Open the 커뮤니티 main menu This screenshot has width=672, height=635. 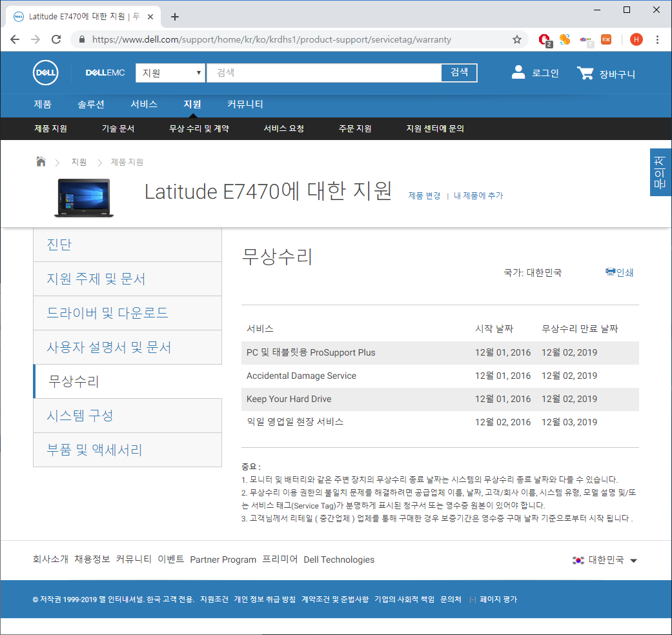[x=245, y=104]
